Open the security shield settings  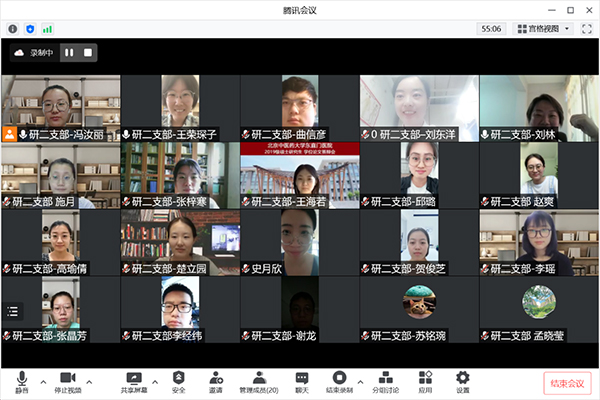pos(179,380)
